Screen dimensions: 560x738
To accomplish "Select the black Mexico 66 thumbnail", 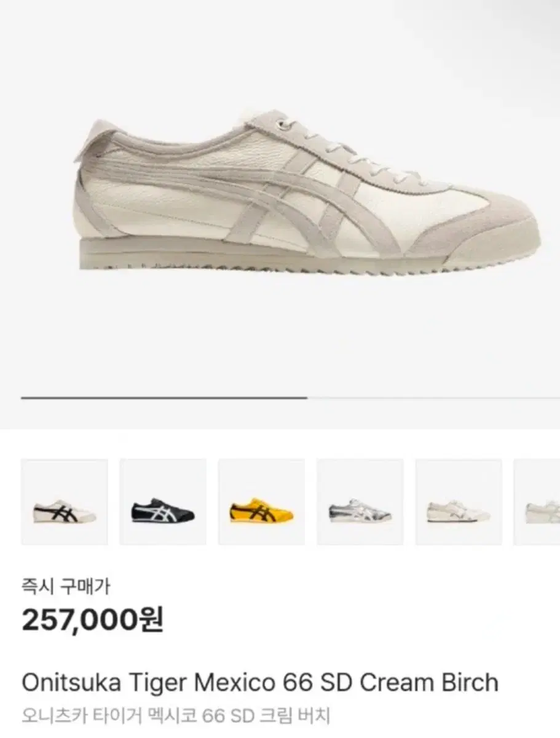I will tap(163, 502).
